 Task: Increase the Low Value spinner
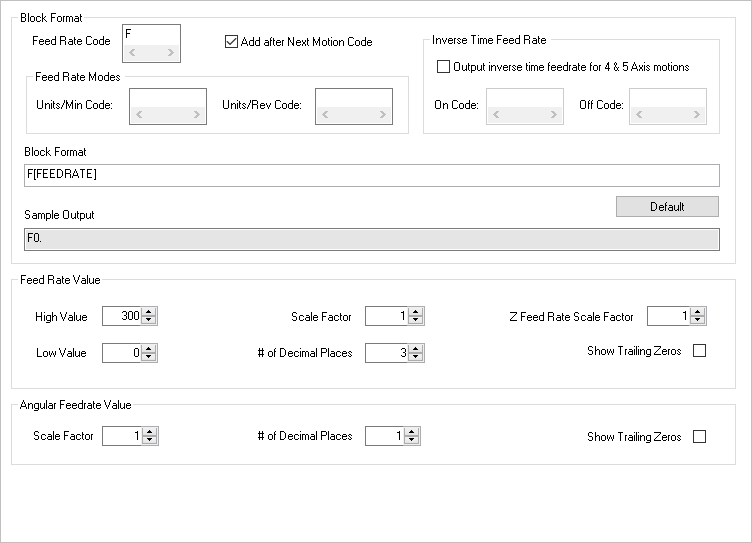click(x=149, y=349)
